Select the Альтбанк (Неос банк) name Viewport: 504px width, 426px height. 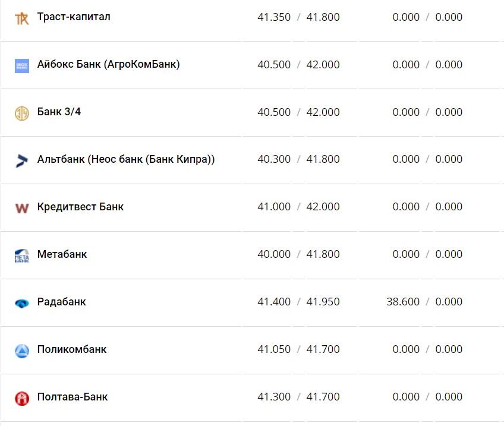point(126,159)
